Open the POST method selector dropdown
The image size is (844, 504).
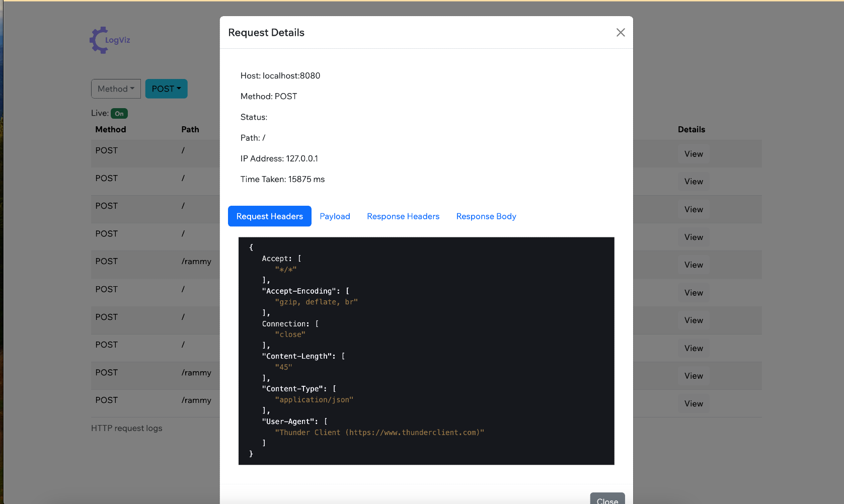coord(166,89)
